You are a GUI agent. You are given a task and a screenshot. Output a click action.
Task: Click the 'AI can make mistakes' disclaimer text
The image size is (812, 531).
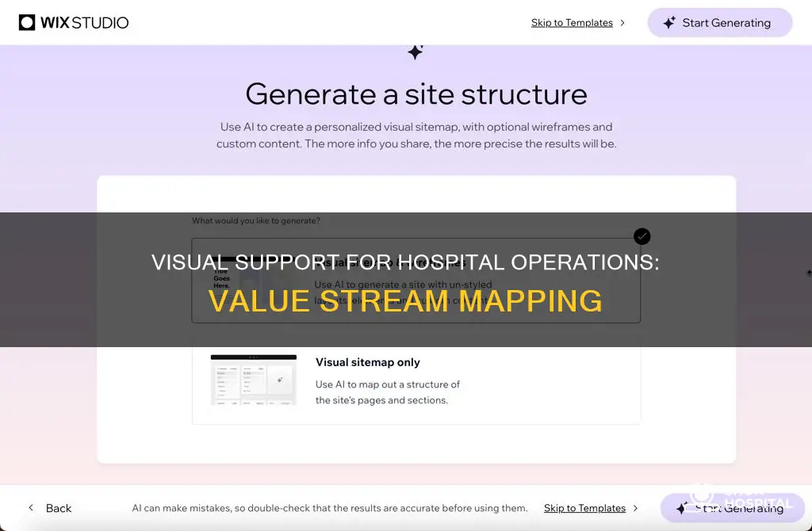point(330,508)
